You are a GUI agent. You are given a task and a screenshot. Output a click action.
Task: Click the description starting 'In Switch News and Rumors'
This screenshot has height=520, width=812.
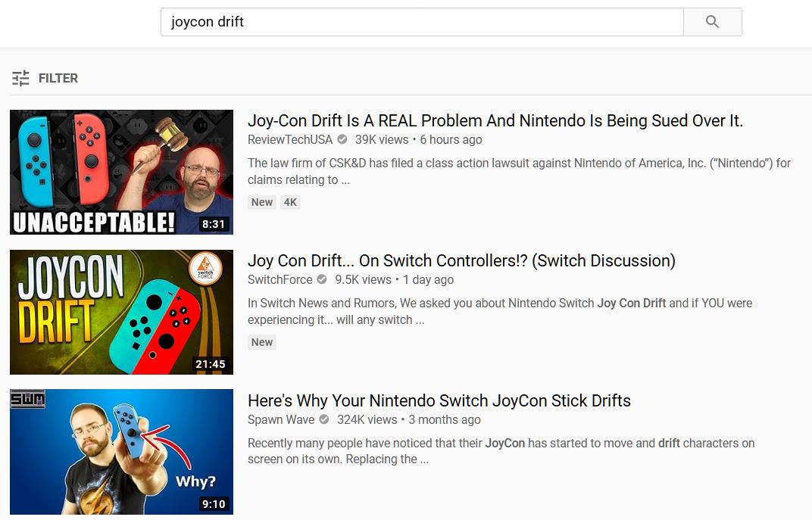[x=500, y=312]
